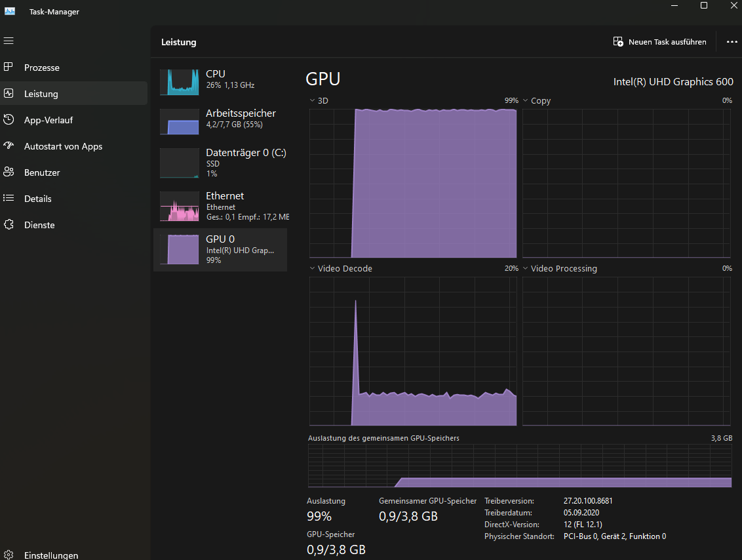The width and height of the screenshot is (742, 560).
Task: Click the Neuen Task ausführen button
Action: [660, 42]
